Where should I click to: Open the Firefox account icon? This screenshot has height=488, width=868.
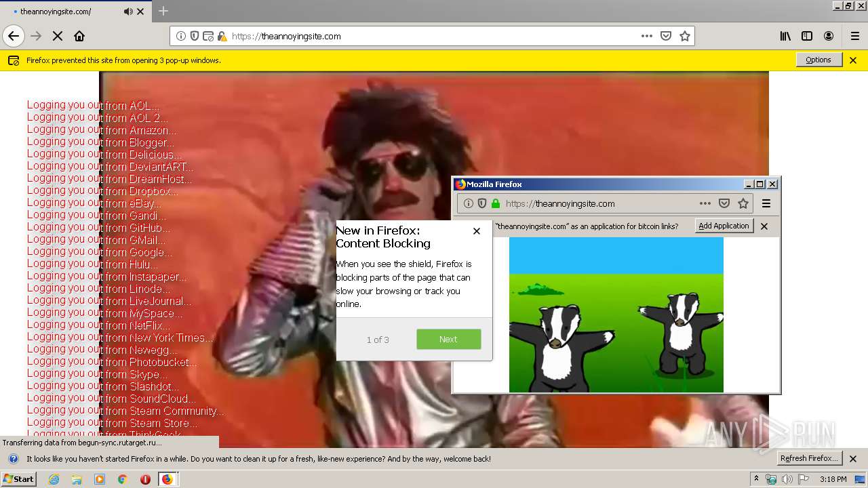pyautogui.click(x=829, y=36)
